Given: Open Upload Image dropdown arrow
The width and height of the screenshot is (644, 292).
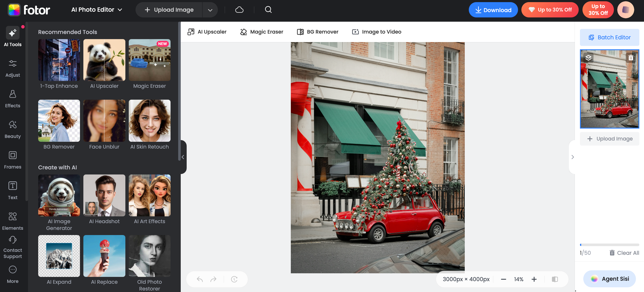Looking at the screenshot, I should pos(210,10).
